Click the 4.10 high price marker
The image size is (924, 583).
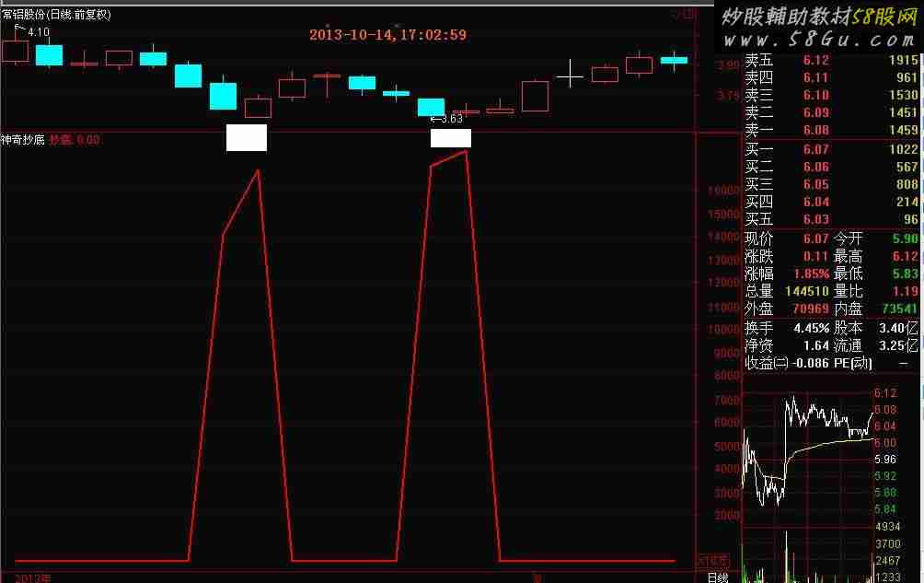coord(38,32)
